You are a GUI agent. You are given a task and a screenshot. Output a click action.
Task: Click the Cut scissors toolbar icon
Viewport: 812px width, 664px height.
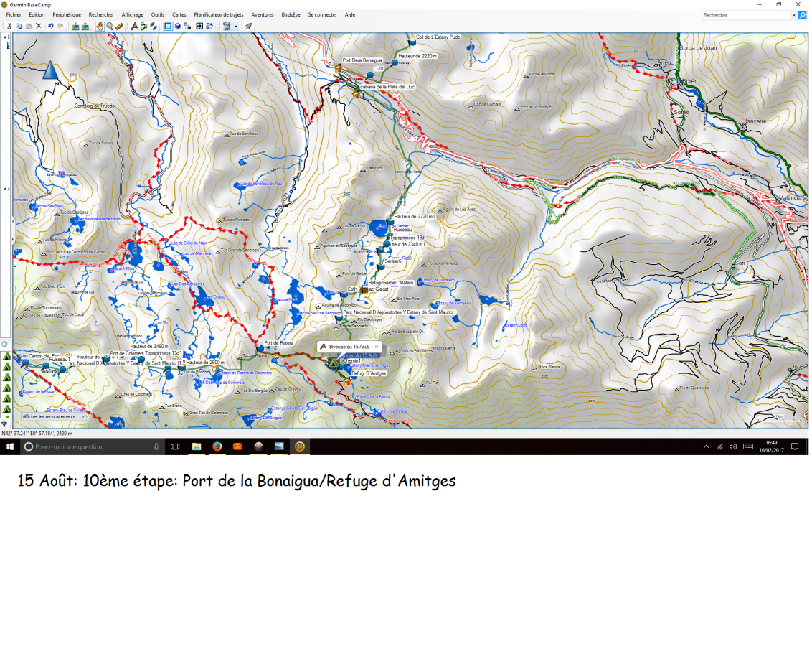pos(9,26)
